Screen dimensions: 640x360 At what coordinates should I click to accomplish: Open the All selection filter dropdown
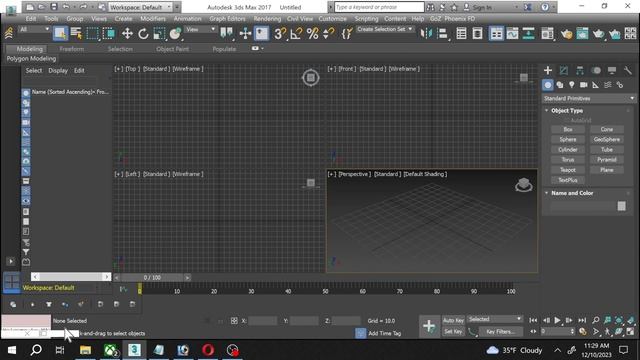[34, 29]
